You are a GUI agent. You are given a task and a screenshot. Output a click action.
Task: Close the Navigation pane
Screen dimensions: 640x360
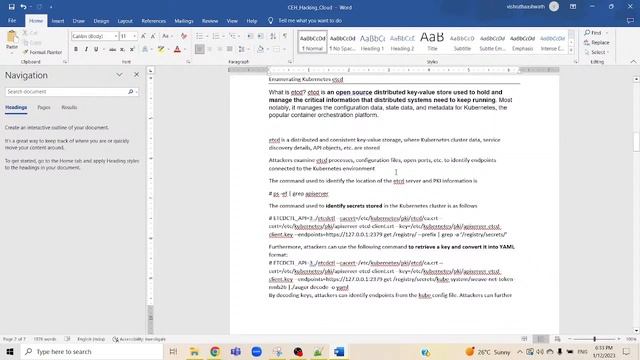[136, 75]
